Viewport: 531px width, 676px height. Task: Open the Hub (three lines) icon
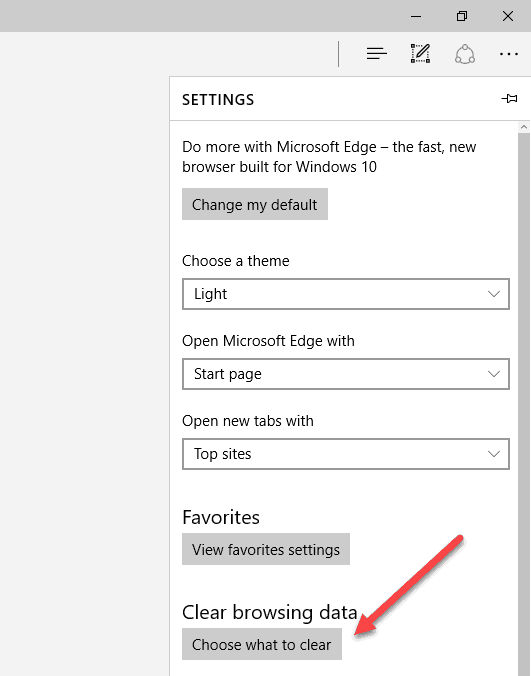377,54
